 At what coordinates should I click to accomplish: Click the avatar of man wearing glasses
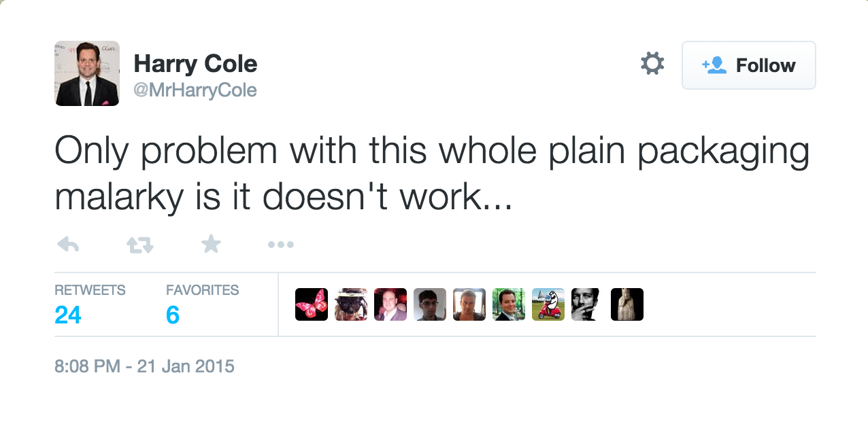[x=430, y=304]
